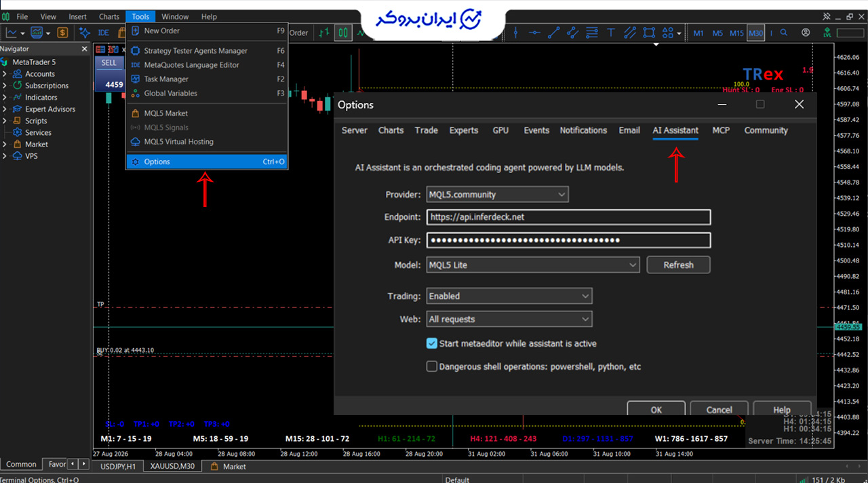The image size is (868, 483).
Task: Select the dashed trendline tool
Action: point(573,33)
